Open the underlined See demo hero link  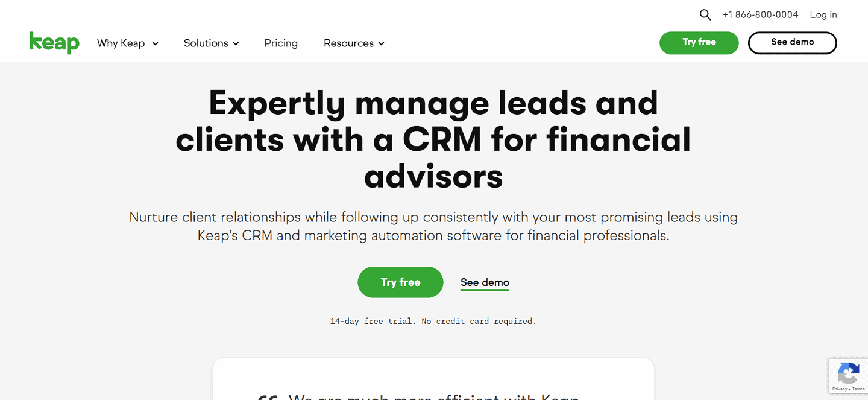point(485,282)
